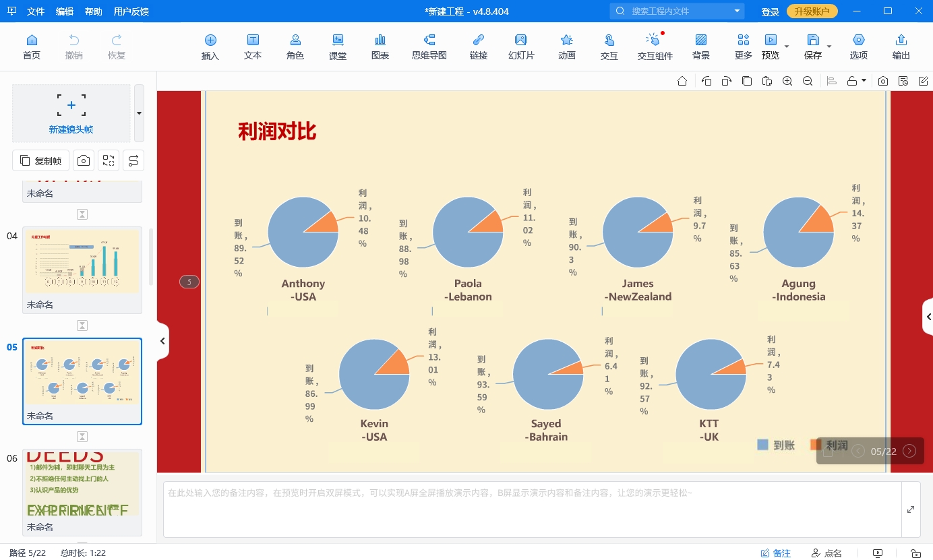Click the canvas home view icon
Image resolution: width=933 pixels, height=560 pixels.
click(682, 81)
